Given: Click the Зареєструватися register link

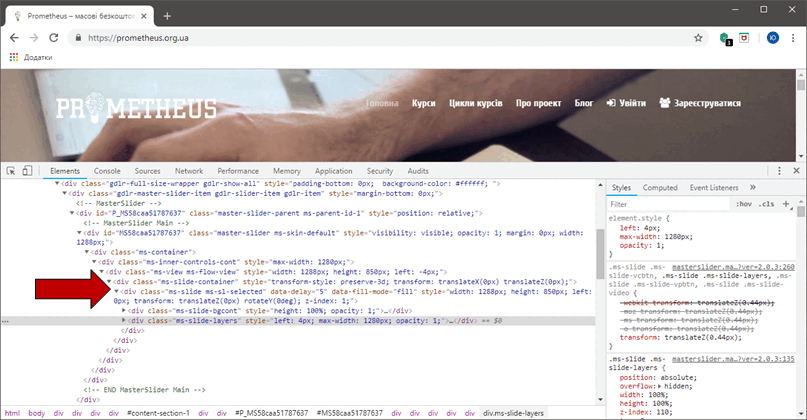Looking at the screenshot, I should [x=700, y=103].
